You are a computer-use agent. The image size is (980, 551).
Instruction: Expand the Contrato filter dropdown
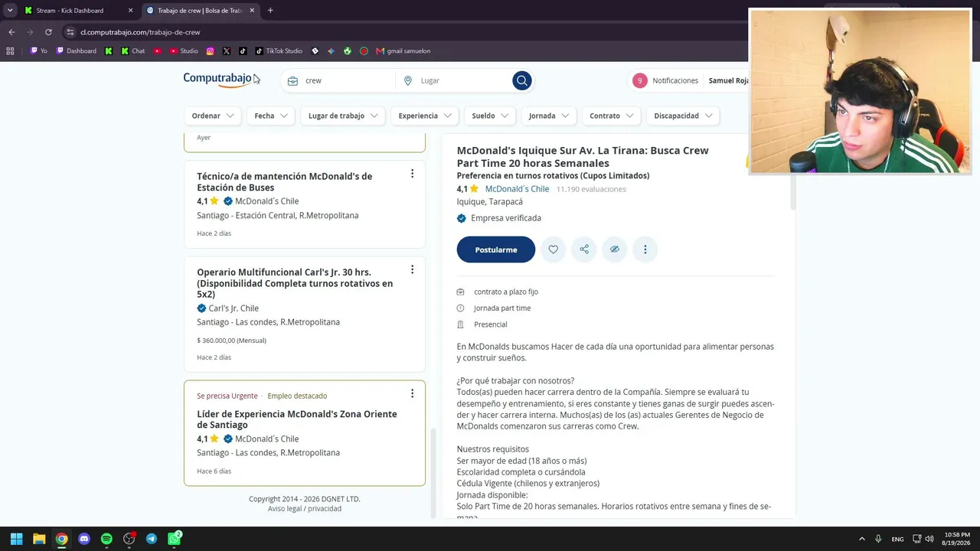pos(611,116)
